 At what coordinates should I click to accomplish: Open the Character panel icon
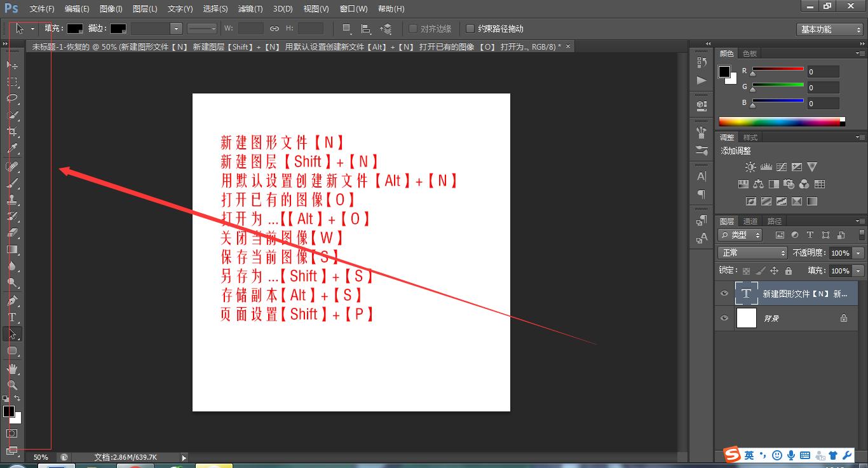pyautogui.click(x=702, y=176)
